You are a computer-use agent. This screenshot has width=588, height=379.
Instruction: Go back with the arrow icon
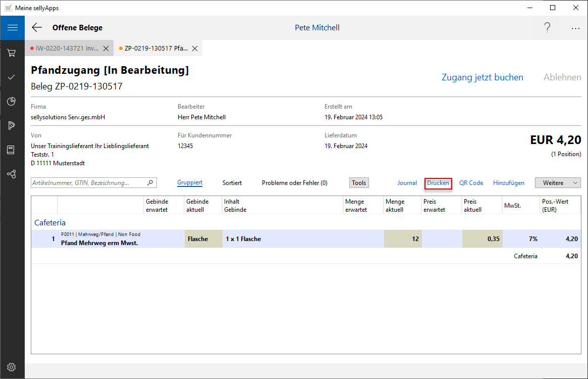point(37,28)
